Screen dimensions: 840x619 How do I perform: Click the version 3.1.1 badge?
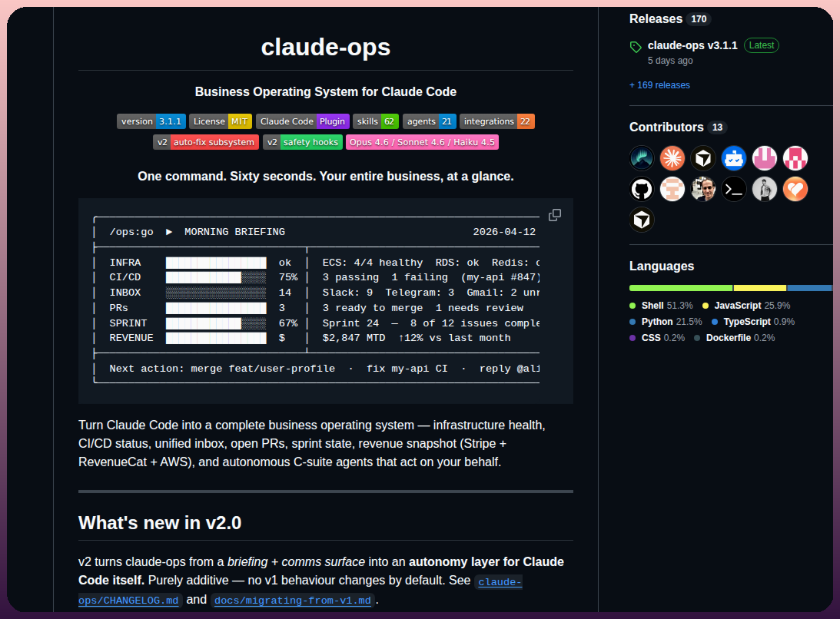(151, 121)
